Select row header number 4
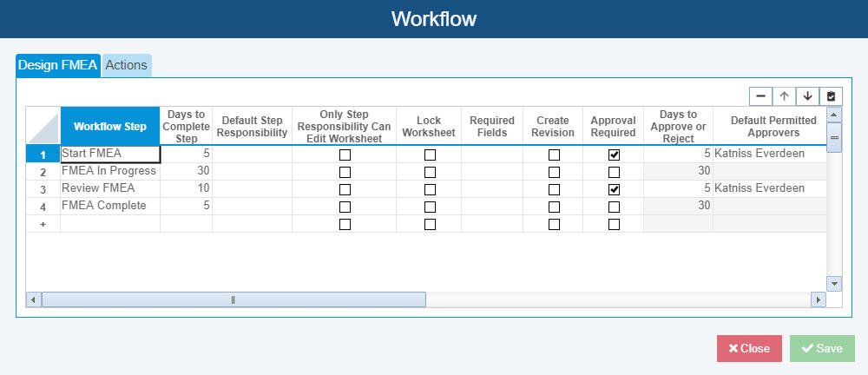 (43, 207)
